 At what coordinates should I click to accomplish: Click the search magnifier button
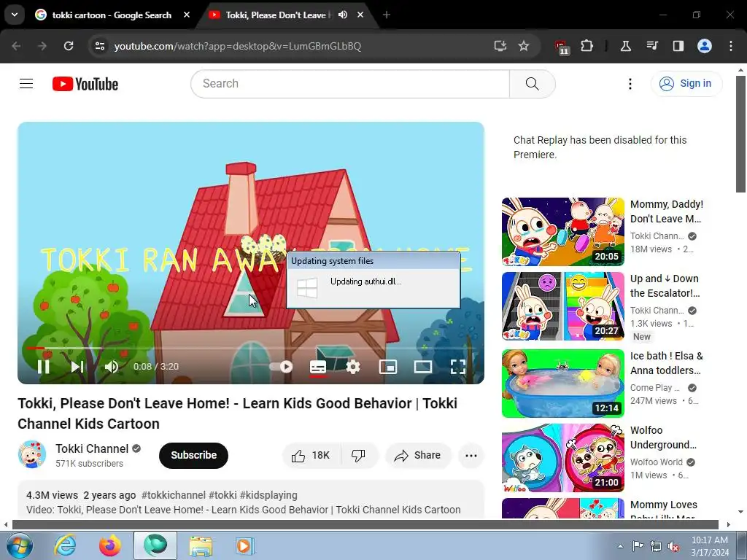(532, 84)
